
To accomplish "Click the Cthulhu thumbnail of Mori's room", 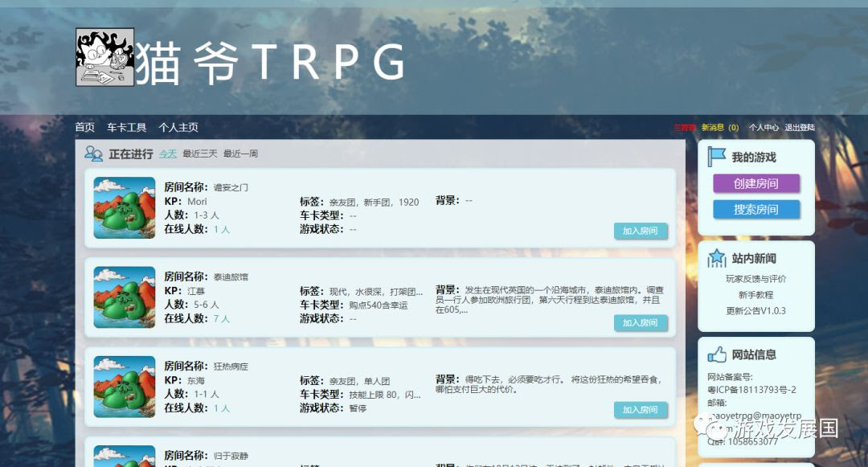I will coord(125,207).
